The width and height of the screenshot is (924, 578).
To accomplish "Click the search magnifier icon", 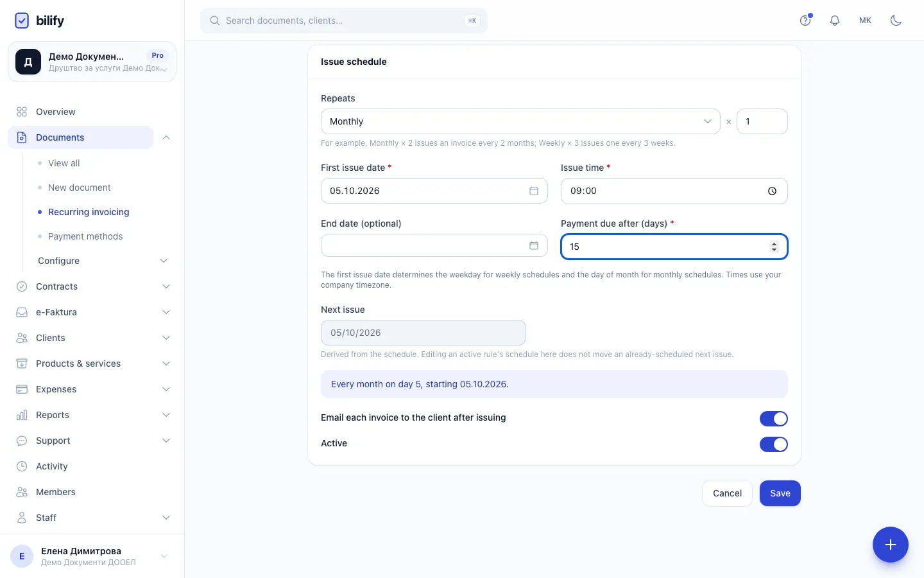I will (215, 21).
